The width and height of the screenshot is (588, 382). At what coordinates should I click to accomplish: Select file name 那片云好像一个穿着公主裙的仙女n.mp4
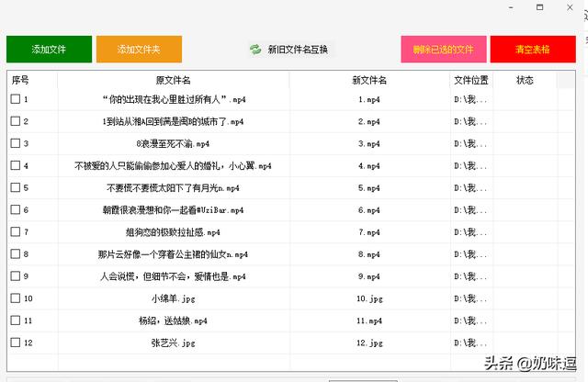point(173,254)
